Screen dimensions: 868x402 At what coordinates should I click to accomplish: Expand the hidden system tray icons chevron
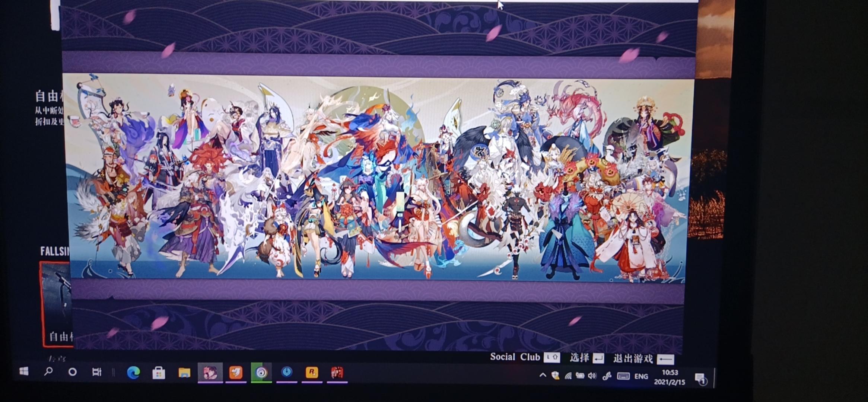pos(543,376)
